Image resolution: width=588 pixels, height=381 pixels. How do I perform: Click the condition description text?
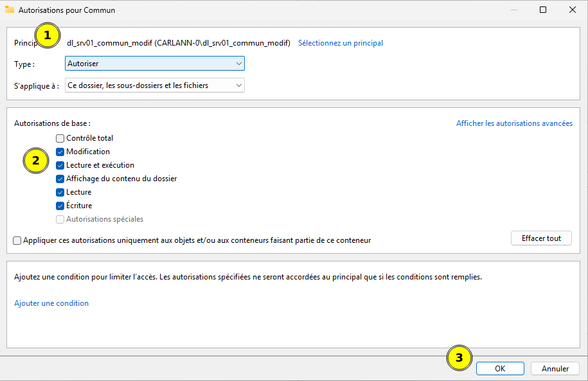(248, 277)
